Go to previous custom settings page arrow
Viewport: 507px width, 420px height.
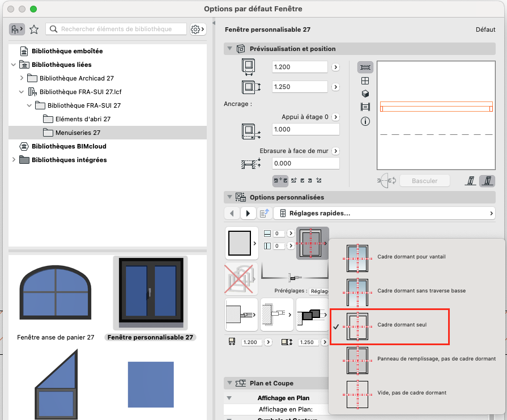[x=232, y=213]
